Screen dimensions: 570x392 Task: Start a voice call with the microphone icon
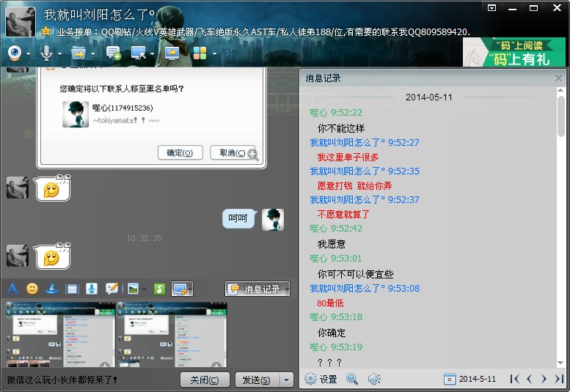pos(45,53)
